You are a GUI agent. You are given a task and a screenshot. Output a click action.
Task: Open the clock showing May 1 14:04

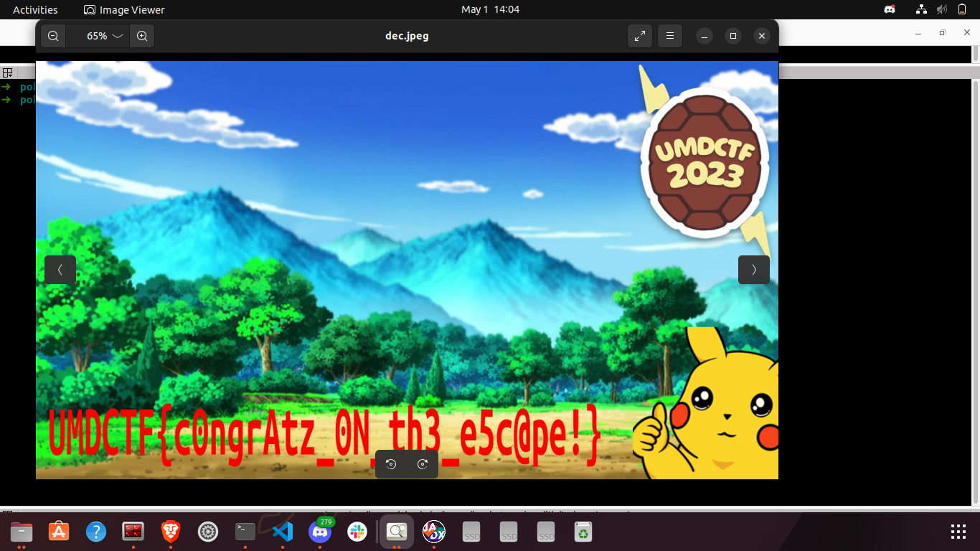490,9
